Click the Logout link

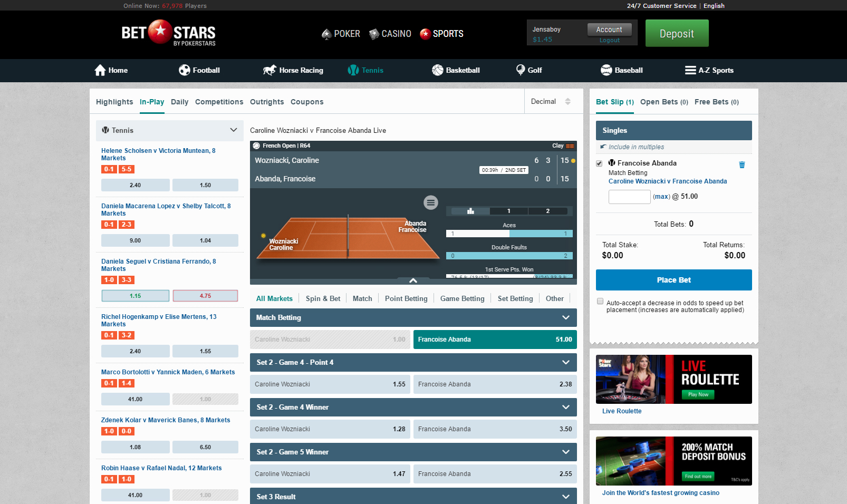point(610,40)
